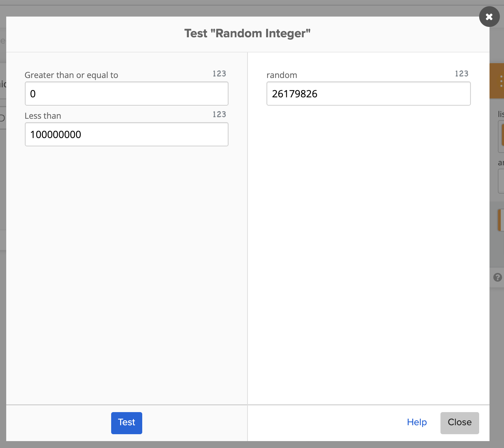Click the dialog title Test "Random Integer"
The width and height of the screenshot is (504, 448).
point(248,33)
